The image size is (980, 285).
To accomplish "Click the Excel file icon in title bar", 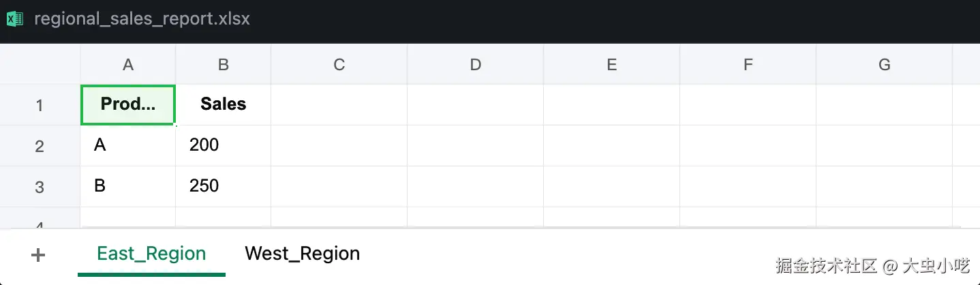I will [x=15, y=19].
